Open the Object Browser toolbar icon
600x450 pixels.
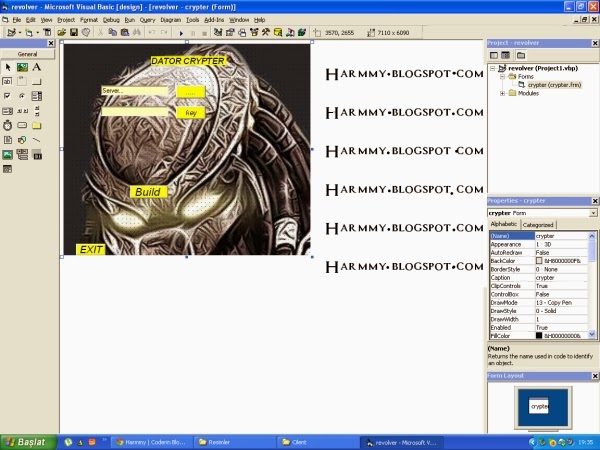(254, 33)
